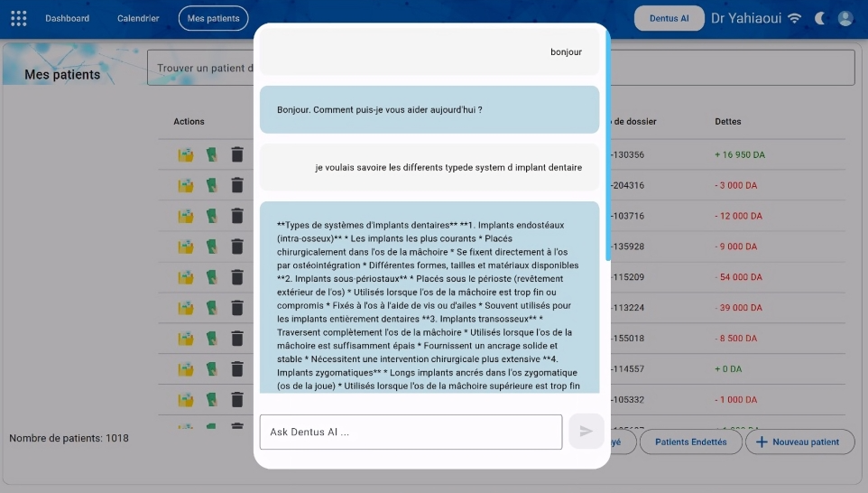This screenshot has height=493, width=868.
Task: Click the chat panel's blue scrollbar
Action: 608,144
